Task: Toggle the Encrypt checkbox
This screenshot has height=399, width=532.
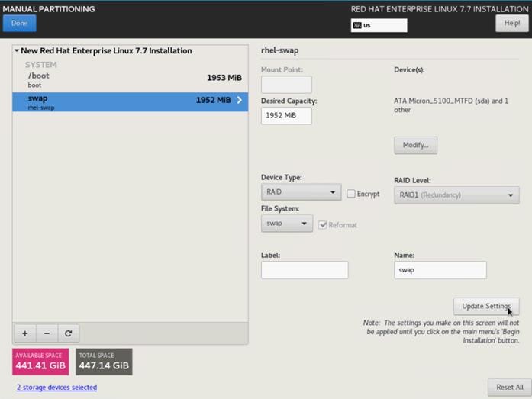Action: tap(351, 194)
